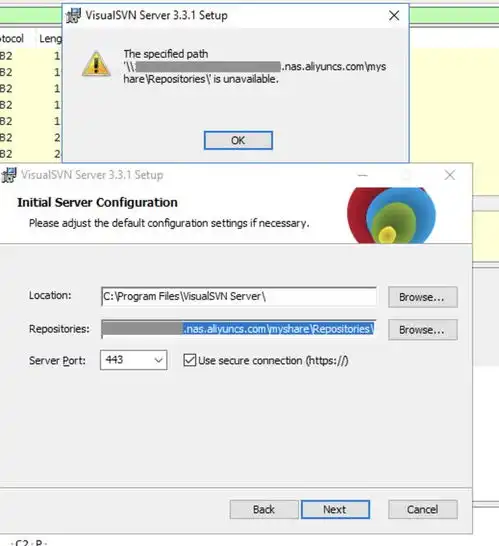Click the Repositories path input field
Image resolution: width=499 pixels, height=546 pixels.
tap(239, 329)
